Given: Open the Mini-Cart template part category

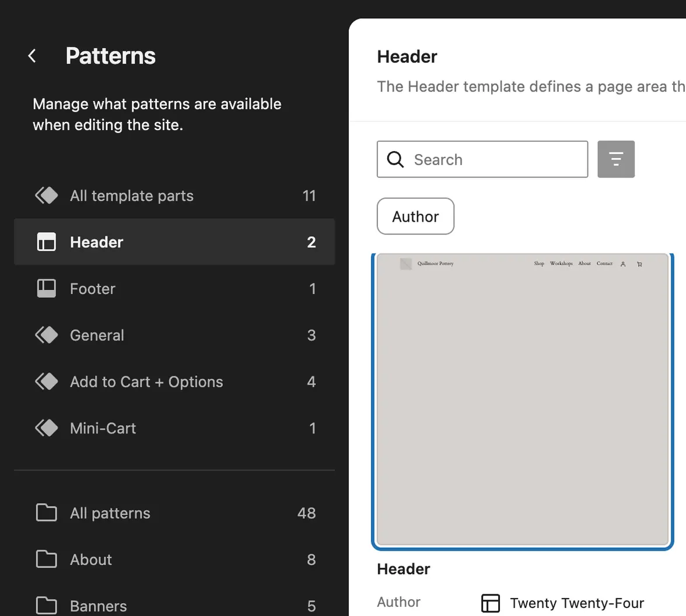Looking at the screenshot, I should pyautogui.click(x=174, y=428).
